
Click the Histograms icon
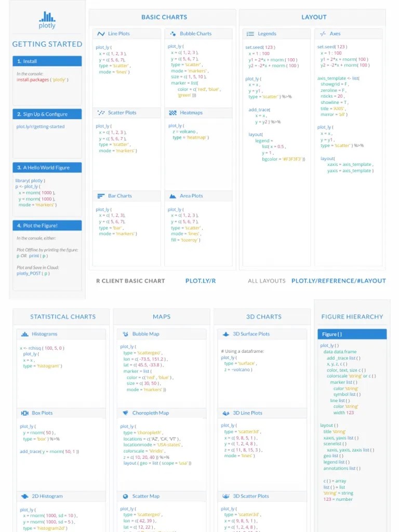tap(25, 334)
